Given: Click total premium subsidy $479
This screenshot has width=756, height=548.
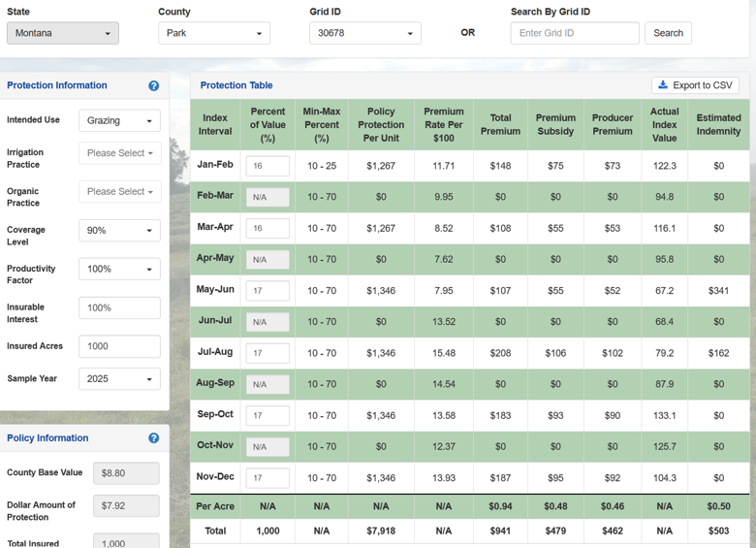Looking at the screenshot, I should tap(555, 532).
